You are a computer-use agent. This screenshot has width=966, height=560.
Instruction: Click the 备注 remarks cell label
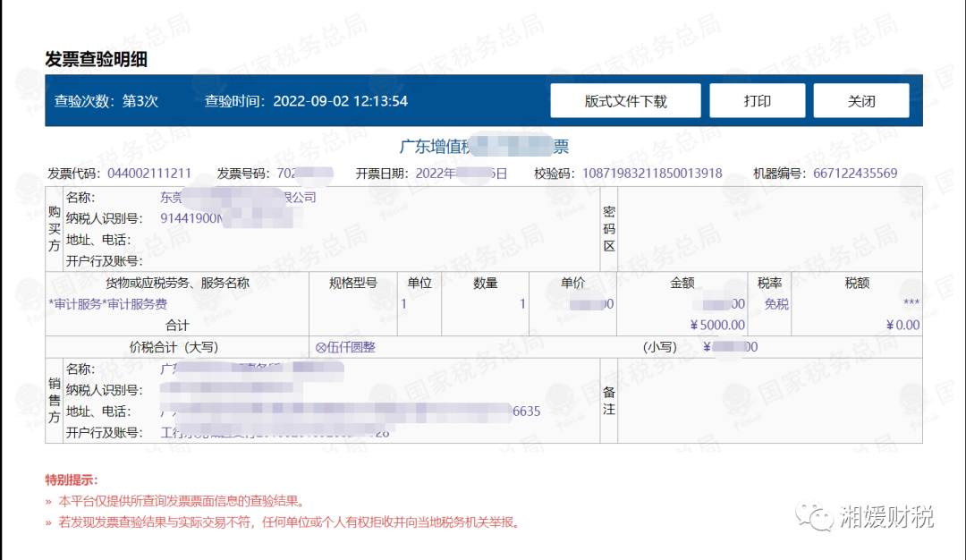(609, 401)
